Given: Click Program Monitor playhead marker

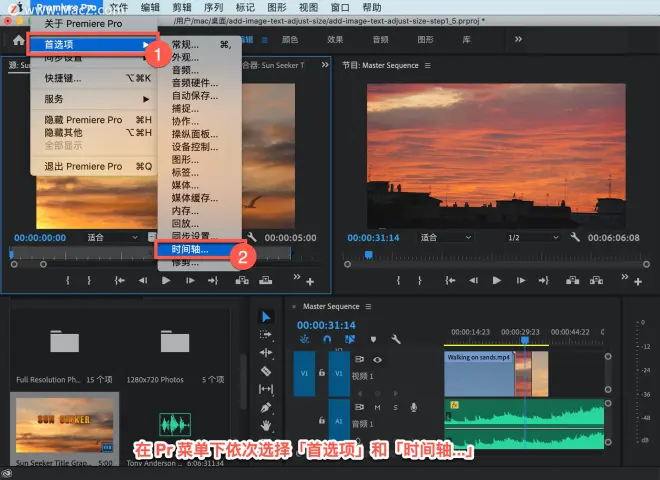Looking at the screenshot, I should tap(368, 255).
